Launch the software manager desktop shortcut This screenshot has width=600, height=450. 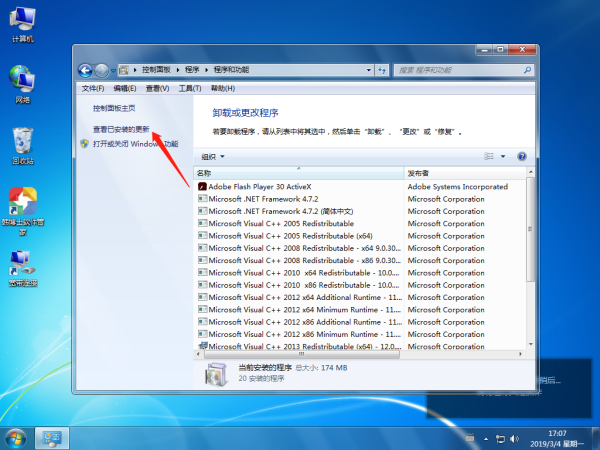(23, 211)
